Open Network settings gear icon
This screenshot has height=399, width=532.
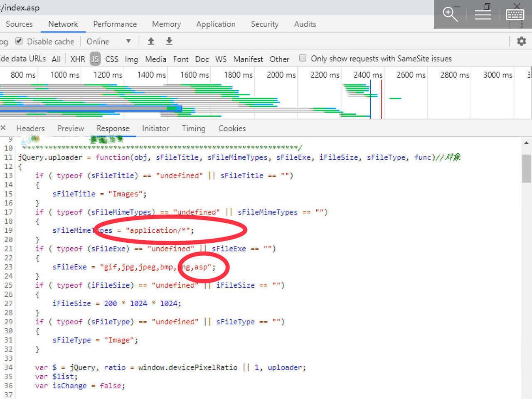coord(521,41)
